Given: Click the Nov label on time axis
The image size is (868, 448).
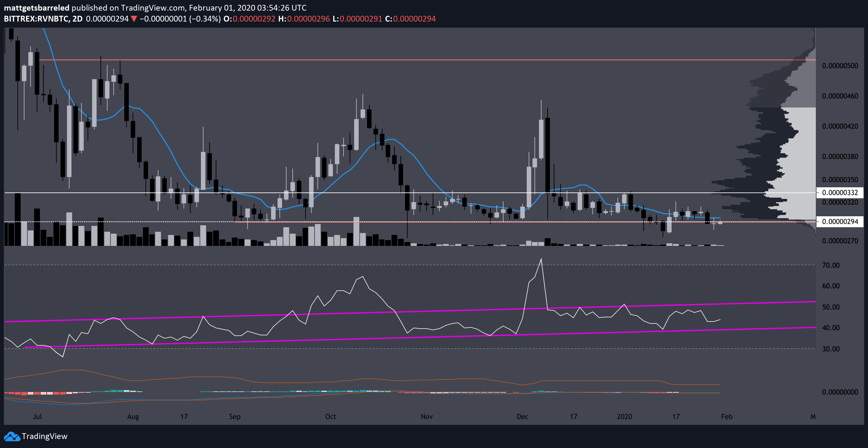Looking at the screenshot, I should coord(427,417).
